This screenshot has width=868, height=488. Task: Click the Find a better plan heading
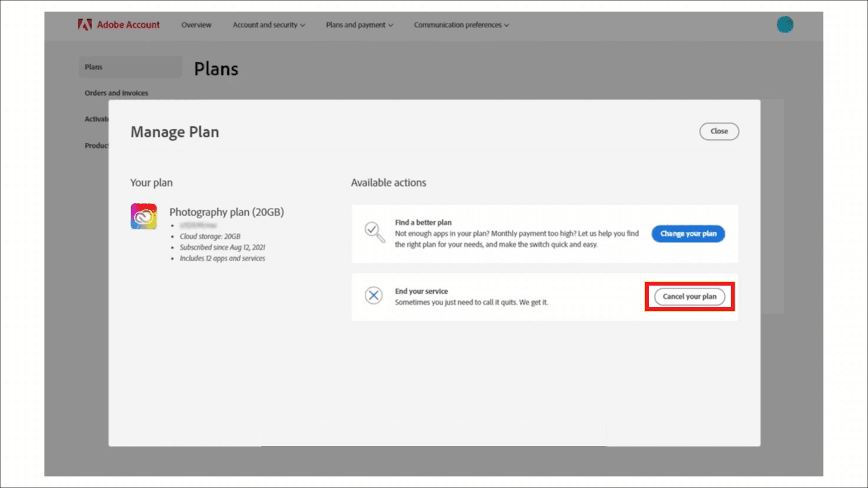click(423, 222)
